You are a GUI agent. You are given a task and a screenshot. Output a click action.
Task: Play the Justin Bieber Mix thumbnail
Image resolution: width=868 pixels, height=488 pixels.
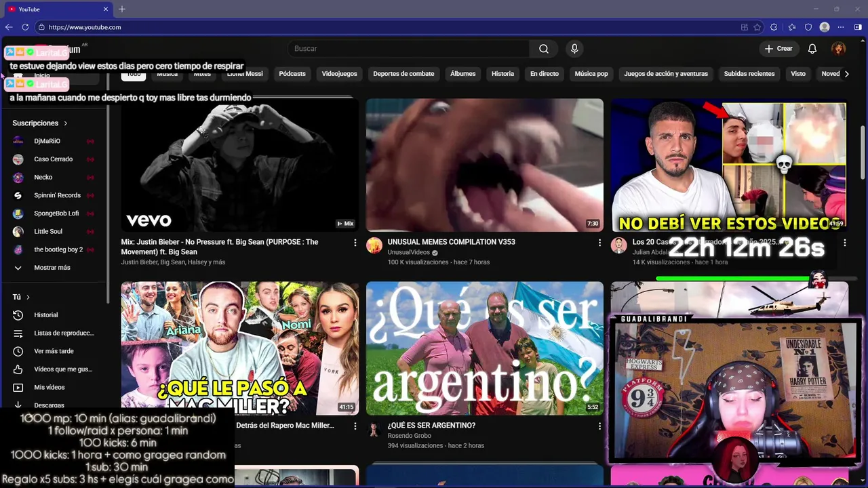tap(240, 165)
